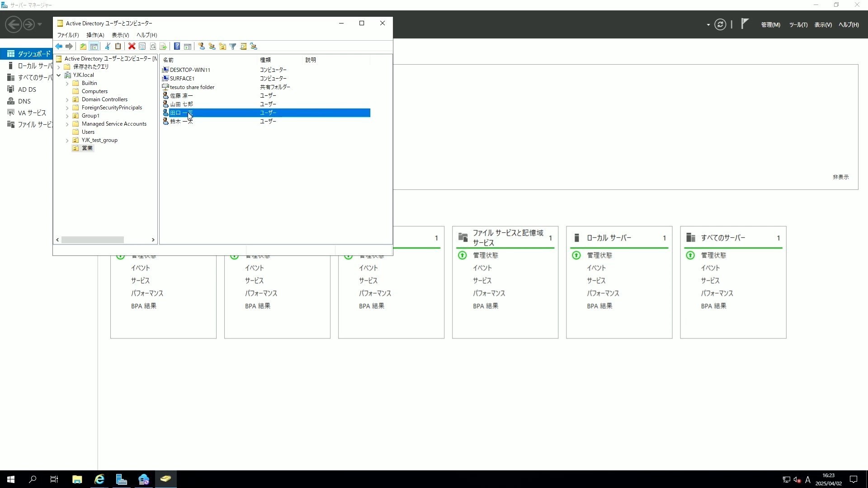Screen dimensions: 868x488
Task: Open AD DS in Server Manager sidebar
Action: click(x=27, y=89)
